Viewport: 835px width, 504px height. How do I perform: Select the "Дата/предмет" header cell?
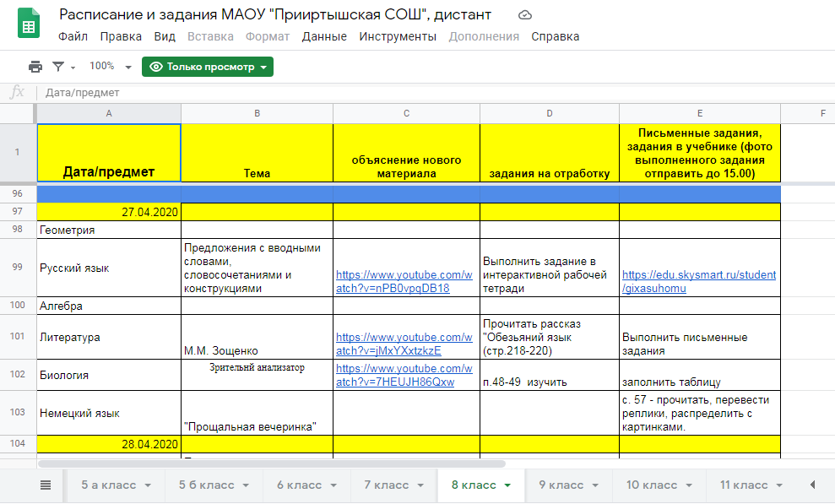[x=109, y=153]
